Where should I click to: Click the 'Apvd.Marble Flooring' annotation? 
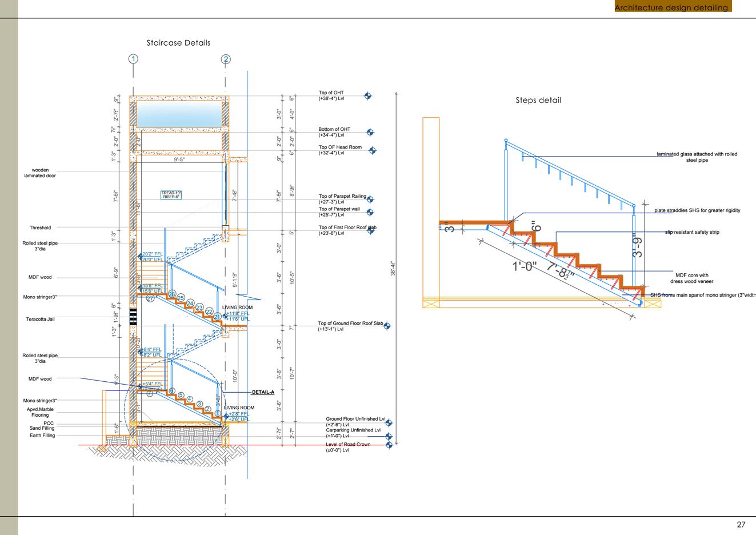coord(40,412)
